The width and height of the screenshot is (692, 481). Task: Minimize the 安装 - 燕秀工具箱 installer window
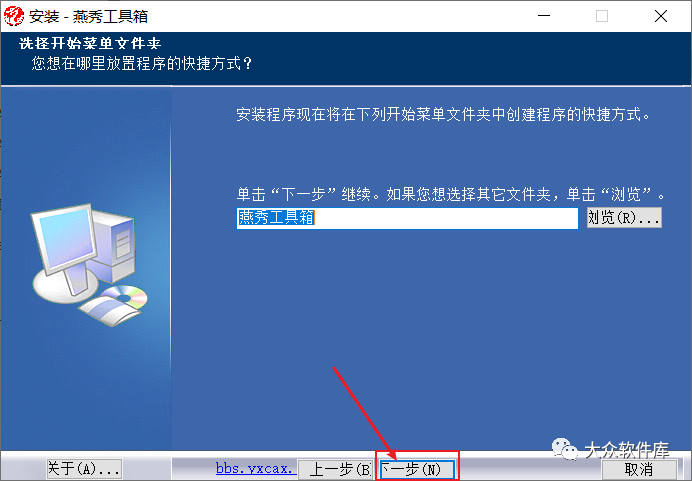pyautogui.click(x=544, y=16)
